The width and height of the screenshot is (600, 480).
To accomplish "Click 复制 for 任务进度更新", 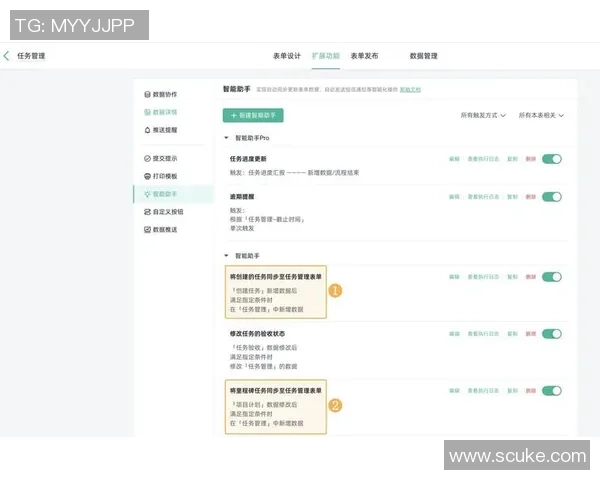I will click(x=512, y=159).
